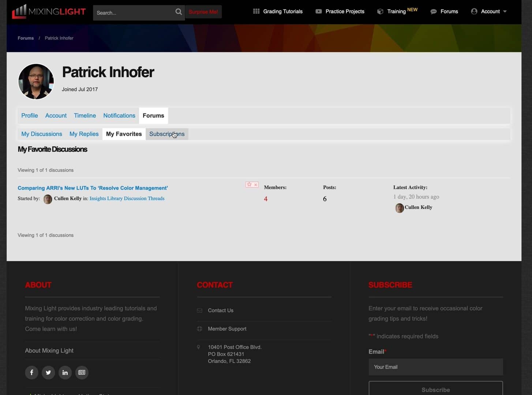The width and height of the screenshot is (532, 395).
Task: Open the newsletter icon in footer
Action: (x=82, y=372)
